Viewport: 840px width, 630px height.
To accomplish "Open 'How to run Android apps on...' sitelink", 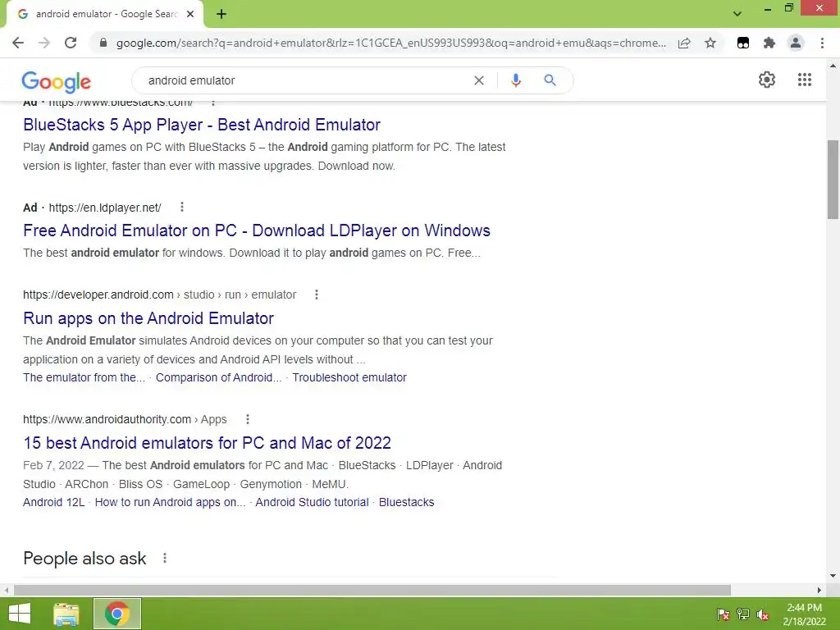I will click(x=170, y=502).
